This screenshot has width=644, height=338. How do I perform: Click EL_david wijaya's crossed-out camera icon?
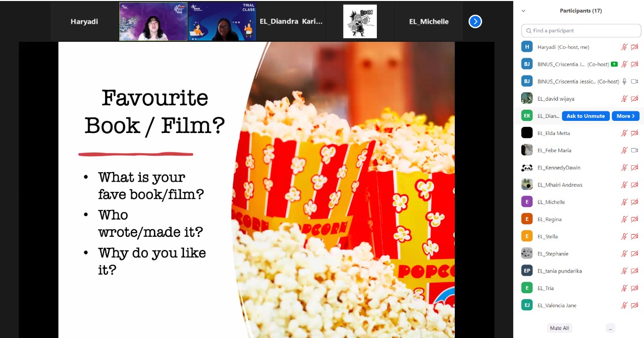click(634, 99)
